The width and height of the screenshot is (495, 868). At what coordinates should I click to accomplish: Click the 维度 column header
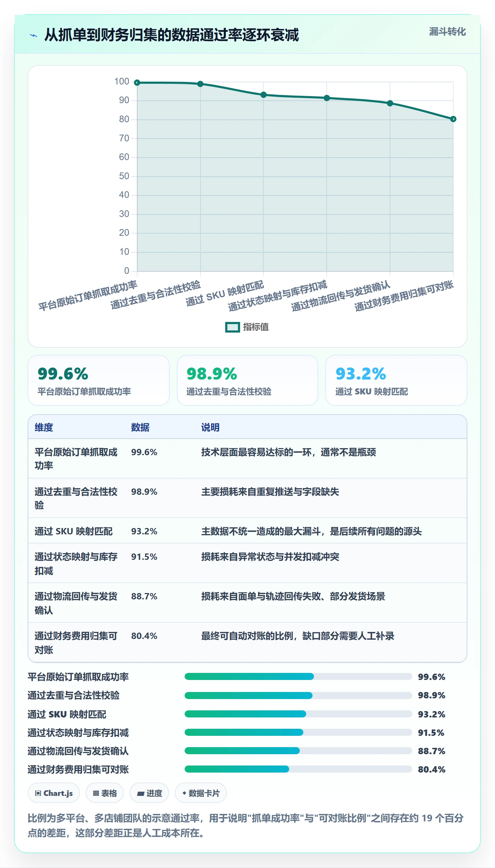click(x=44, y=427)
